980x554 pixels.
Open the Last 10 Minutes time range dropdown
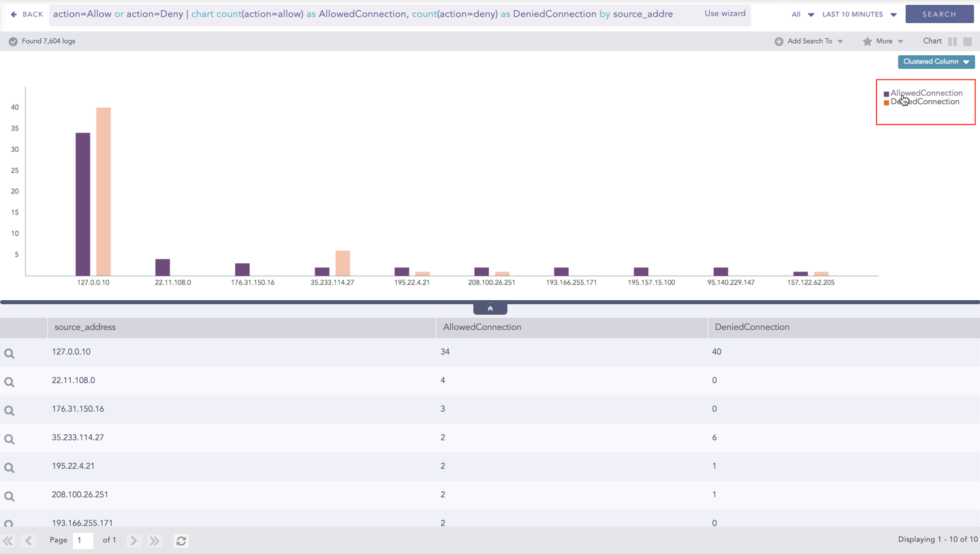pos(859,14)
